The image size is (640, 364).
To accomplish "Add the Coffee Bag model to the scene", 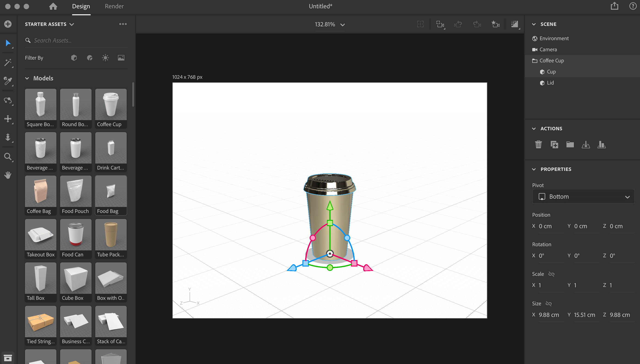I will coord(40,191).
